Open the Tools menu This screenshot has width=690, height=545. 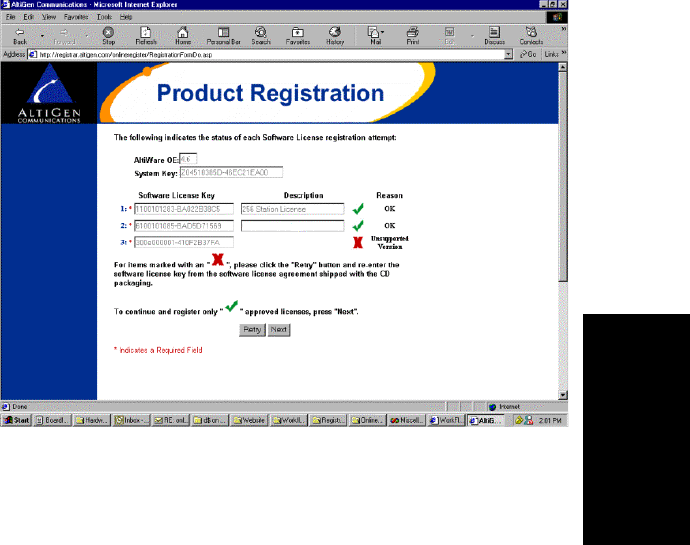[x=104, y=17]
